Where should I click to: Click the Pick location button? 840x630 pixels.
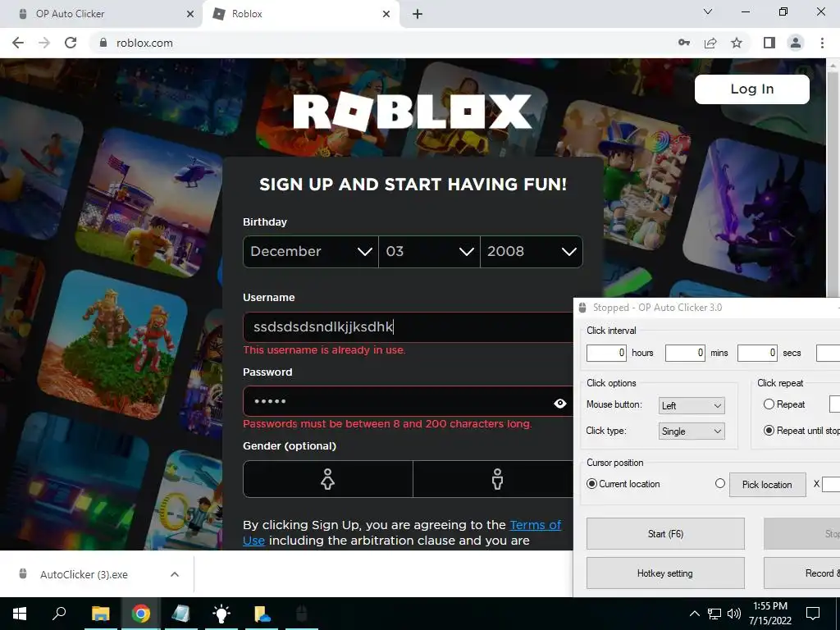(x=767, y=485)
